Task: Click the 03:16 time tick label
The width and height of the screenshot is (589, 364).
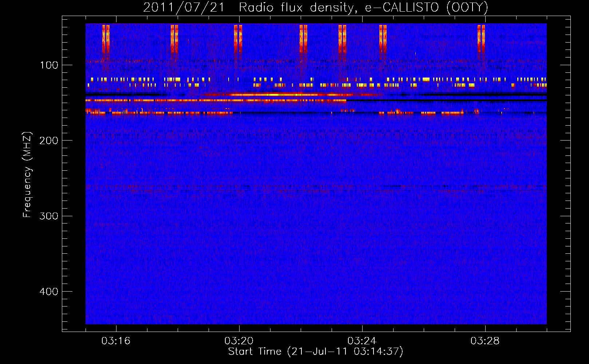Action: [x=116, y=341]
